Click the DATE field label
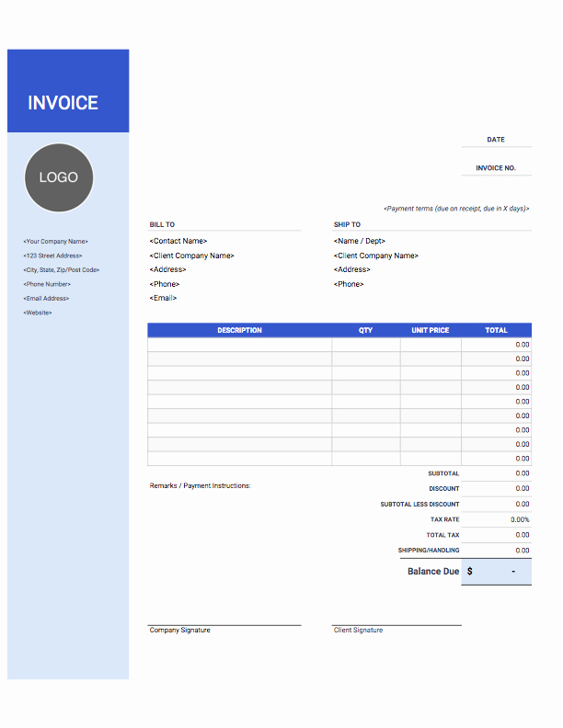The image size is (563, 728). tap(496, 140)
